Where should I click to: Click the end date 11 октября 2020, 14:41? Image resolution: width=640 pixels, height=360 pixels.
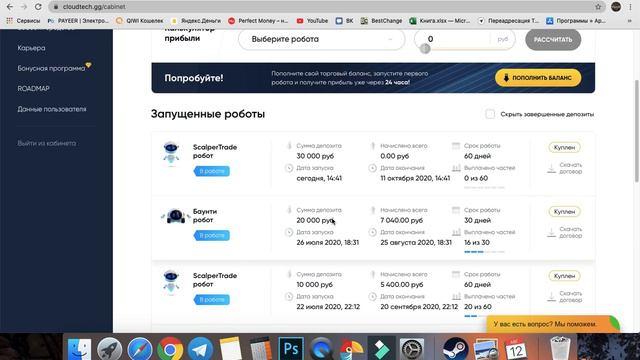click(x=415, y=178)
